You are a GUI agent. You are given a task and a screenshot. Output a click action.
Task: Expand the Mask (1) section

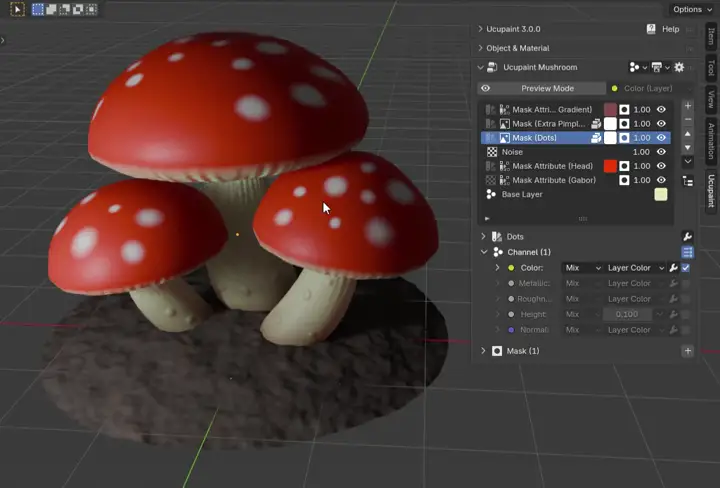(483, 351)
